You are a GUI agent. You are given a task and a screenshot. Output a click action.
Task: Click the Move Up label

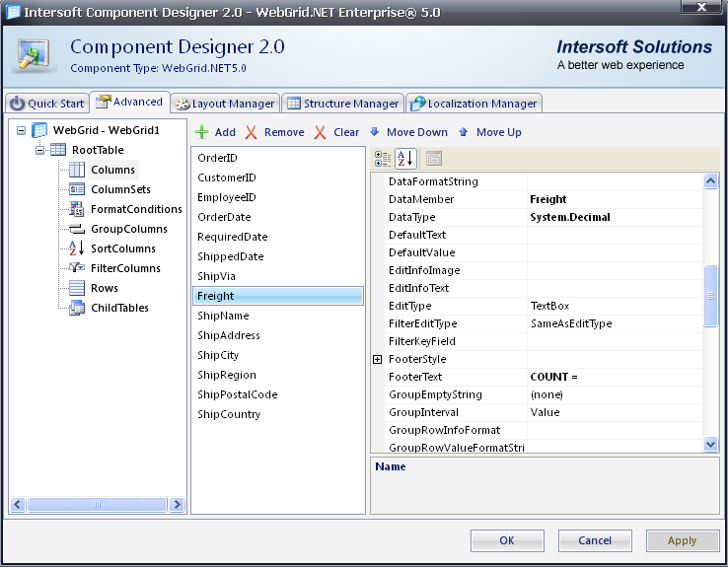click(498, 132)
